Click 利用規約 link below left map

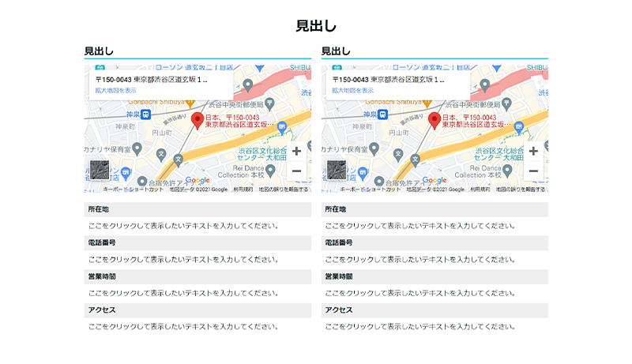[x=243, y=190]
